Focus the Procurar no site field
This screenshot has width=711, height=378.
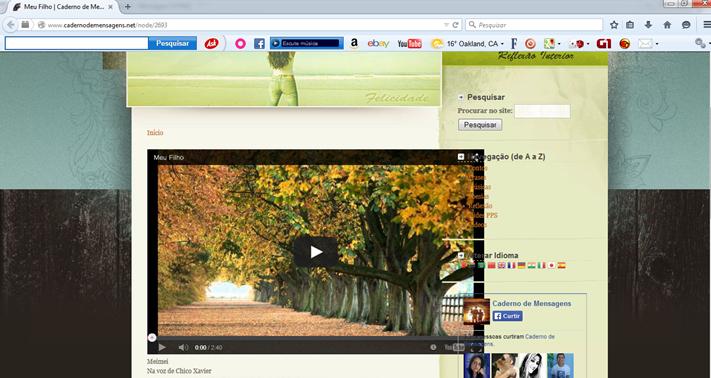pos(542,111)
